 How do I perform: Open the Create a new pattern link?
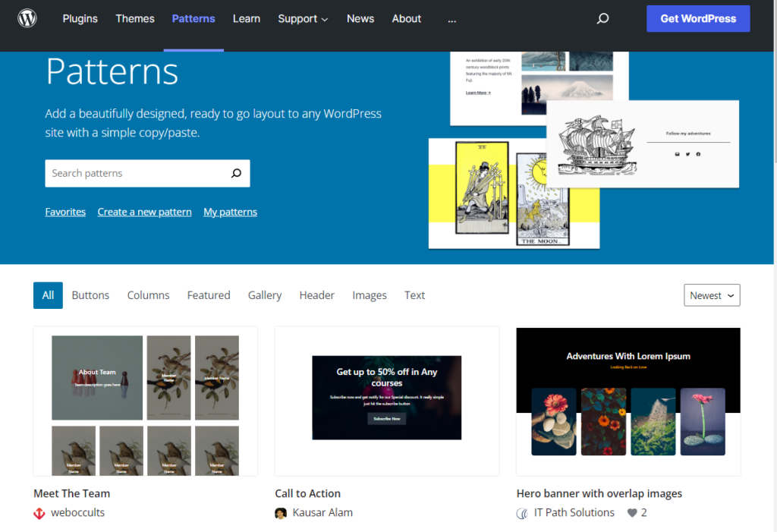[x=144, y=212]
